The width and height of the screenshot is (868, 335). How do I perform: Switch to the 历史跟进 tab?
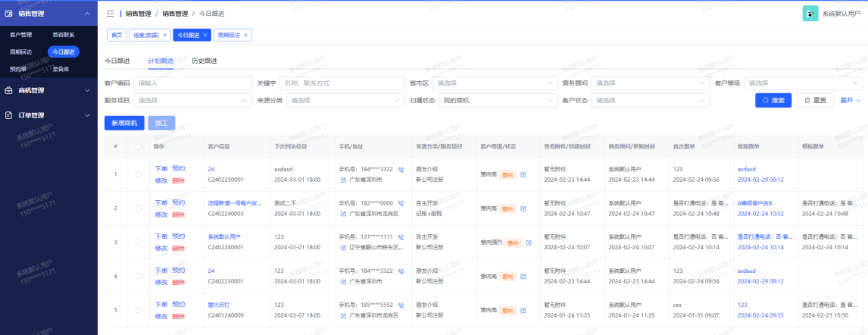[204, 61]
